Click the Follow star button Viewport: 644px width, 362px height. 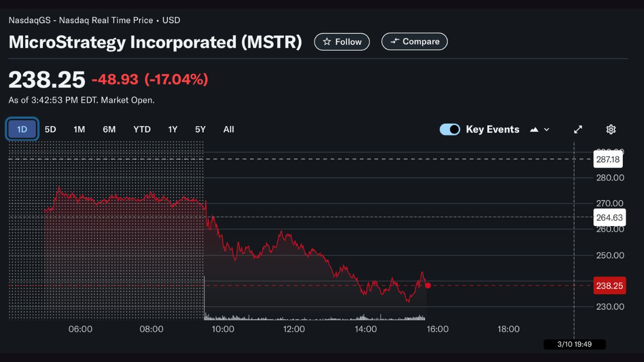(342, 42)
